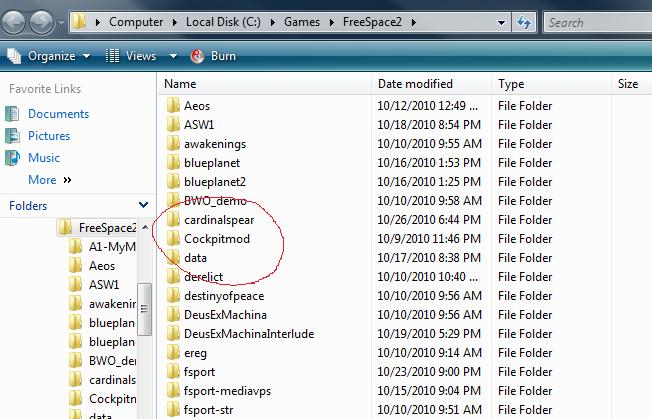
Task: Select derelict folder icon in list
Action: pos(173,277)
